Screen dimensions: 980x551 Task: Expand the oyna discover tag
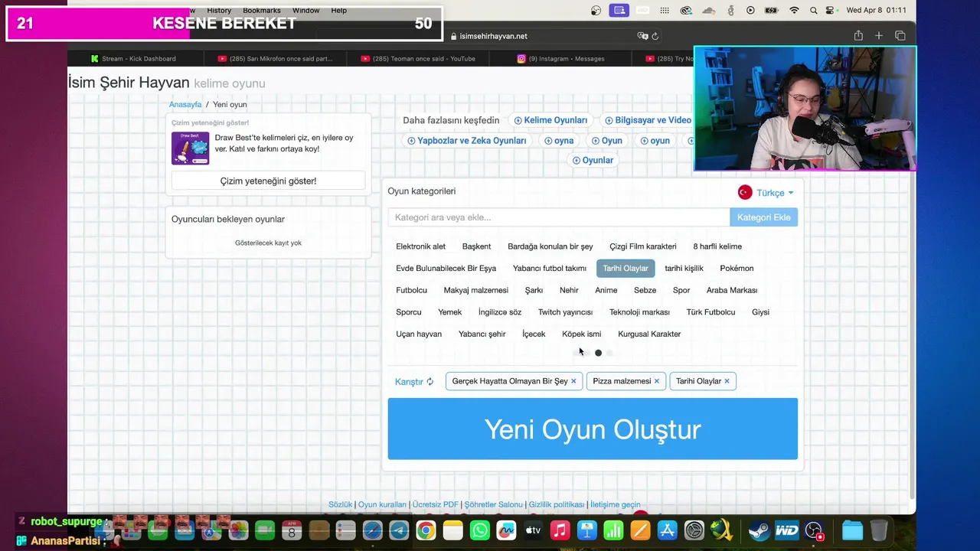pos(559,141)
